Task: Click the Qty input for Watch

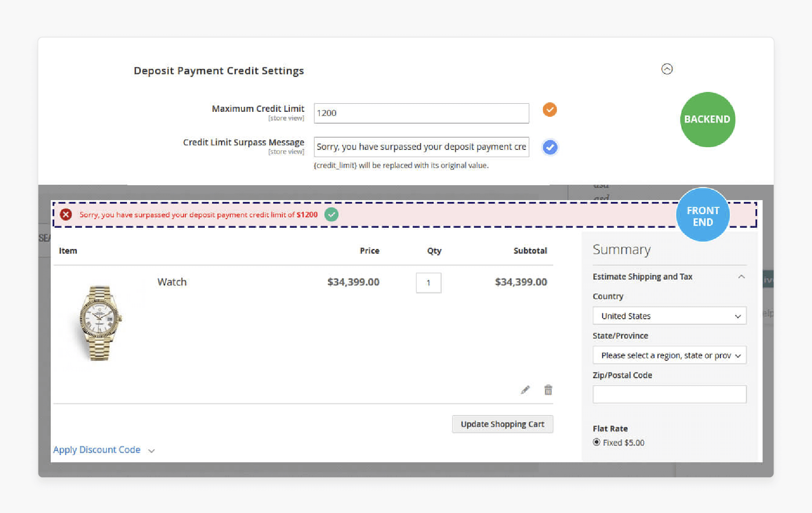Action: click(429, 283)
